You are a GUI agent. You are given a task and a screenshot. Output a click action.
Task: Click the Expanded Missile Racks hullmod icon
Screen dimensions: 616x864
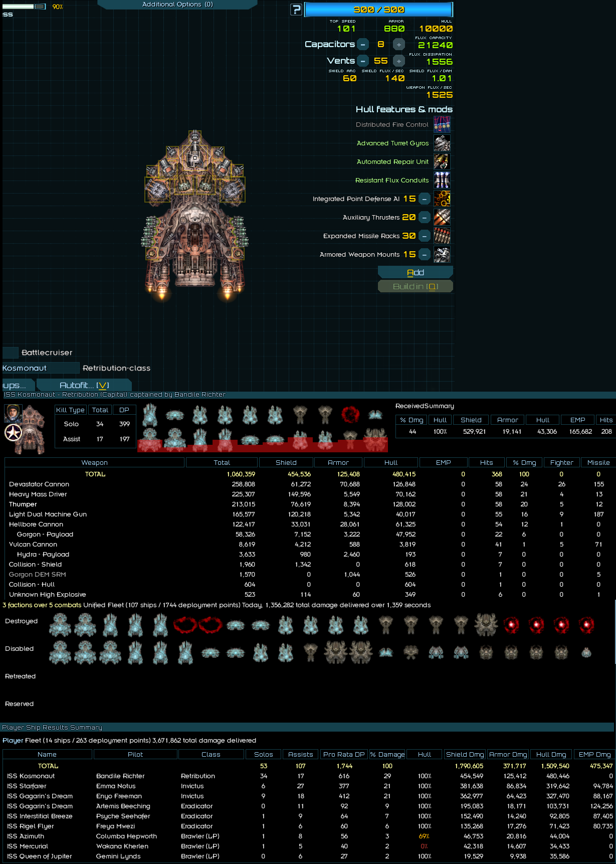[442, 236]
